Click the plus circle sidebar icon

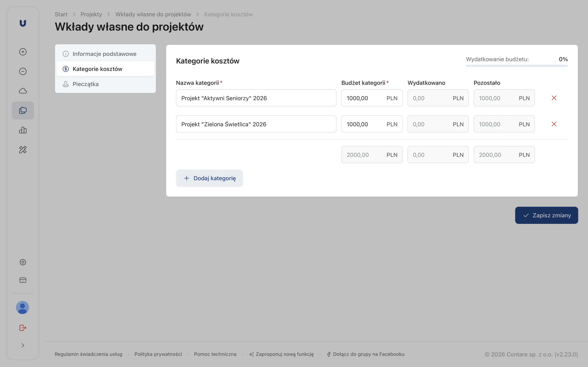(23, 52)
